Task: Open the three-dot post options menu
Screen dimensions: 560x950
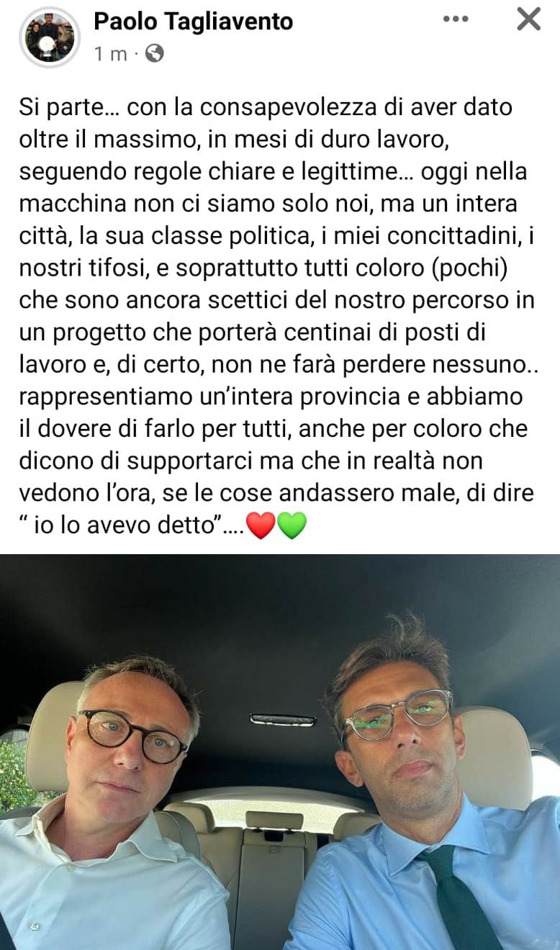Action: (456, 19)
